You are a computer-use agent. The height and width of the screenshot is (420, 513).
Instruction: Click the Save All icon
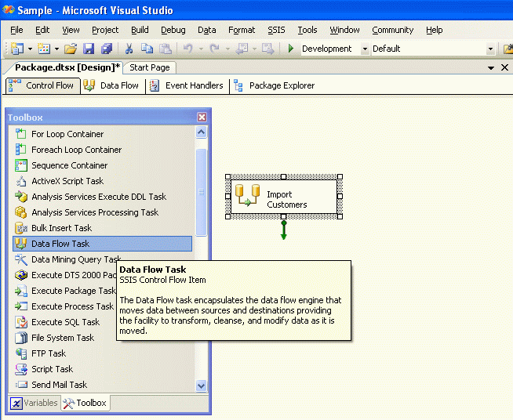[x=107, y=49]
